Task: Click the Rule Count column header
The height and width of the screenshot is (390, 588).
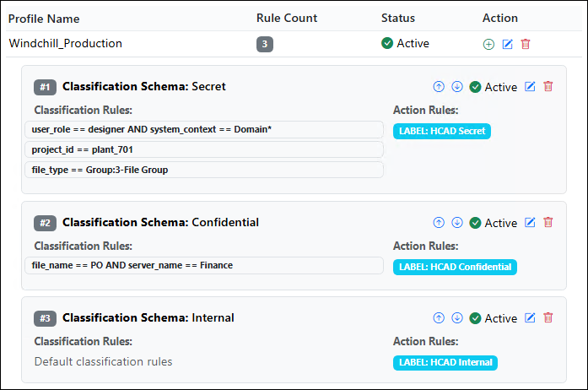Action: coord(287,18)
